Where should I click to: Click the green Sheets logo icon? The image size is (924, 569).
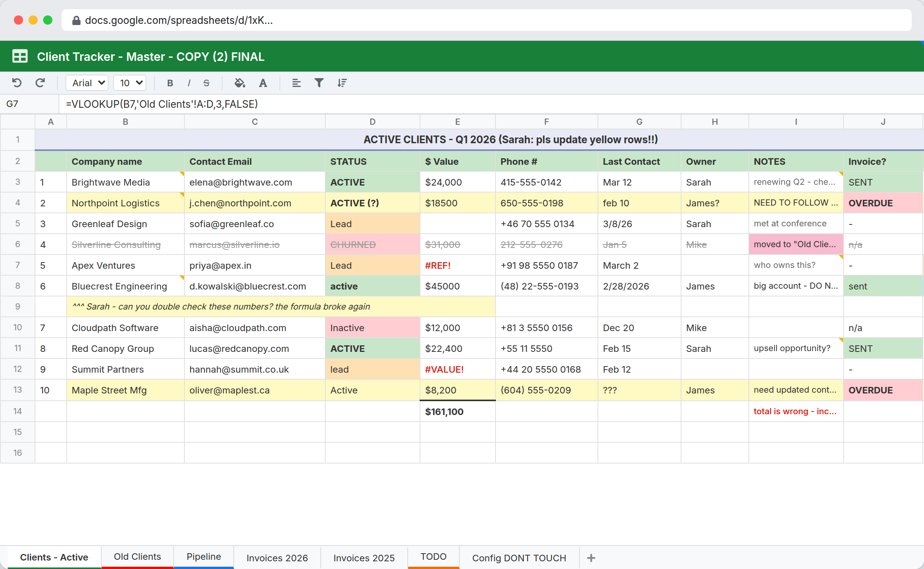pos(20,56)
